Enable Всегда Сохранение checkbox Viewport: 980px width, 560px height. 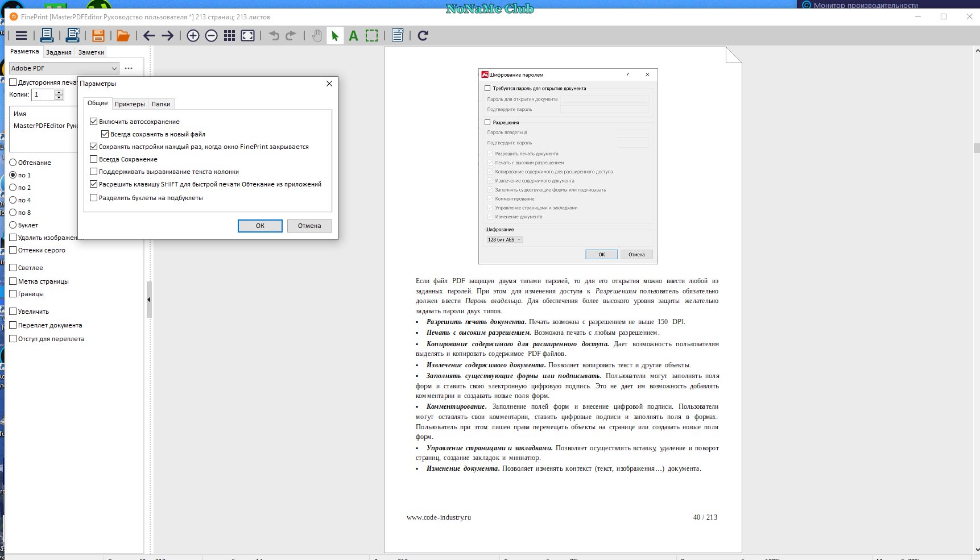tap(94, 159)
